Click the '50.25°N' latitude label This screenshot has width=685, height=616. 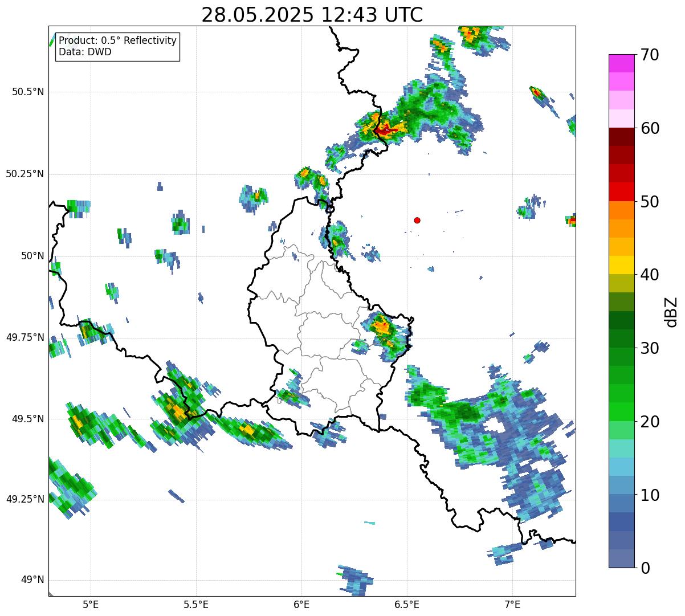(x=25, y=174)
